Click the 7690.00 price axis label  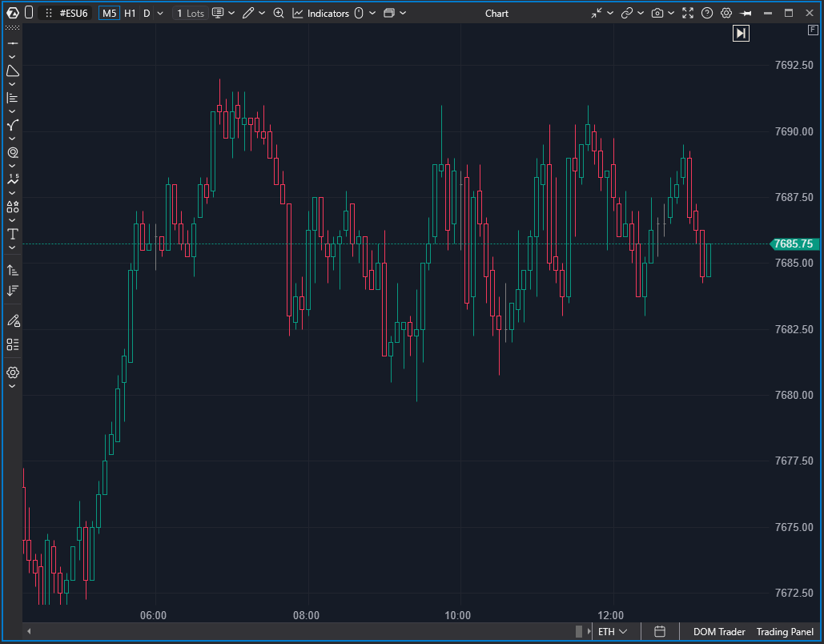[794, 131]
